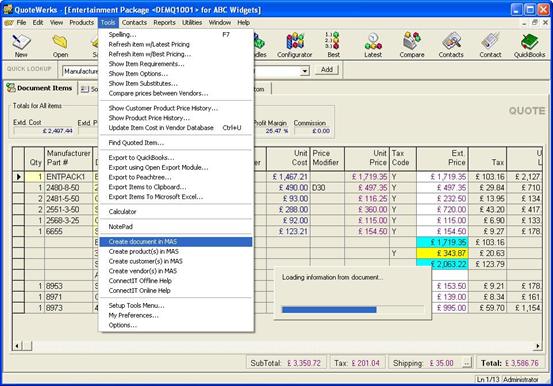Image resolution: width=553 pixels, height=386 pixels.
Task: Click the Document Items tab icon
Action: [x=11, y=88]
